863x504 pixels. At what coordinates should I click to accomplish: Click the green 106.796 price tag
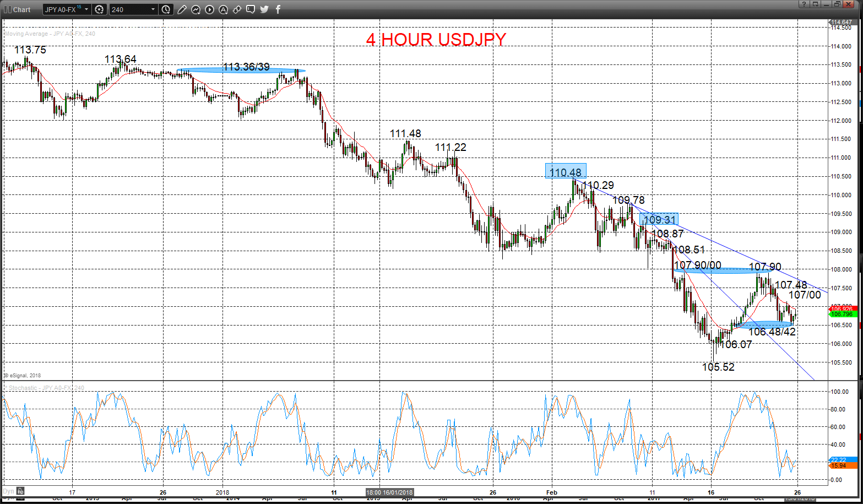843,314
